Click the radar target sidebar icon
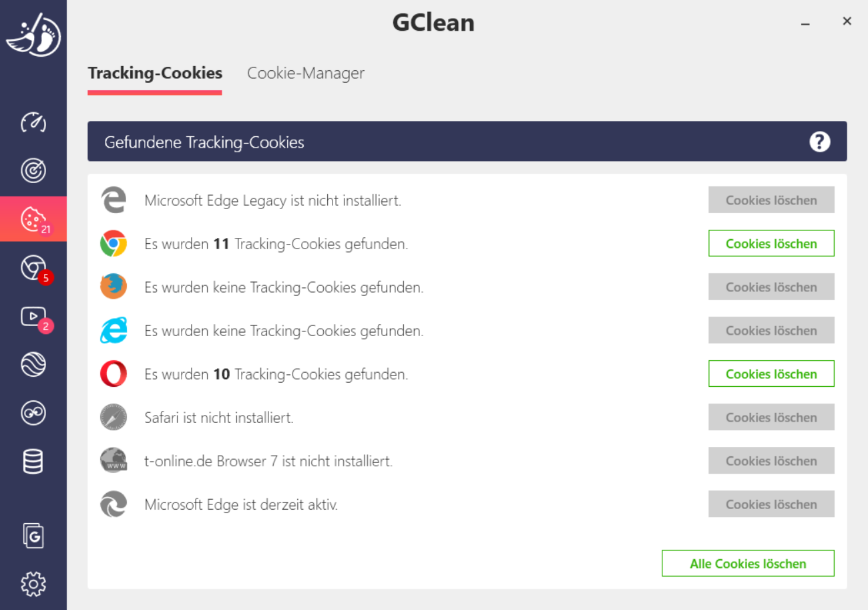868x610 pixels. pyautogui.click(x=33, y=171)
